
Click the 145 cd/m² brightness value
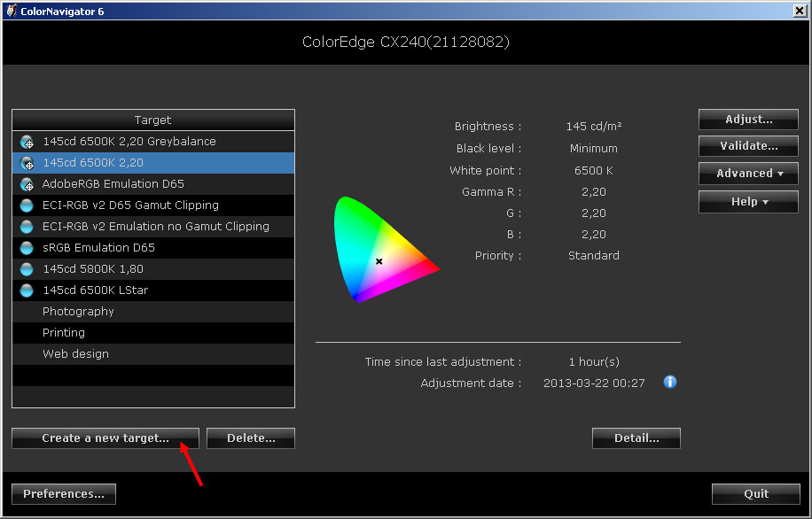click(593, 127)
